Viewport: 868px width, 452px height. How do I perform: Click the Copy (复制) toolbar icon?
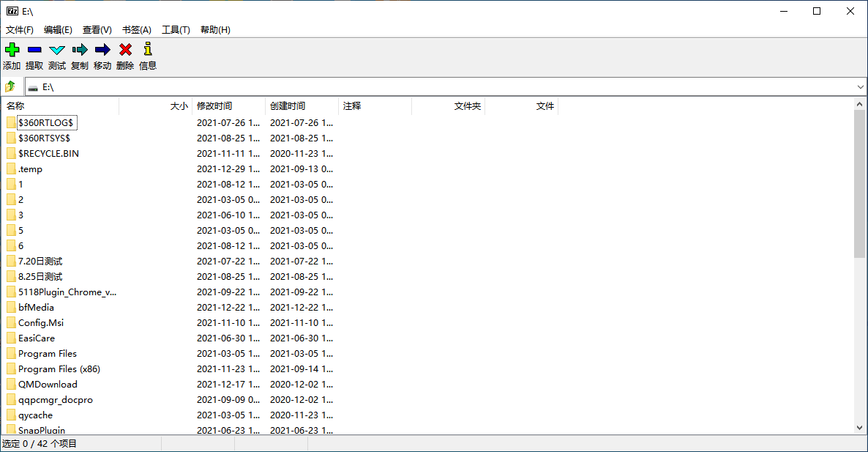pos(80,50)
